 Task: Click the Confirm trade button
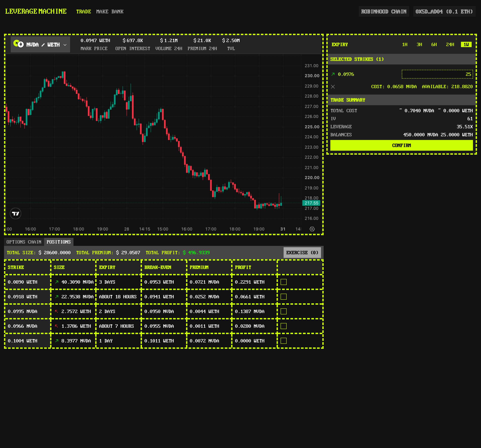coord(401,145)
